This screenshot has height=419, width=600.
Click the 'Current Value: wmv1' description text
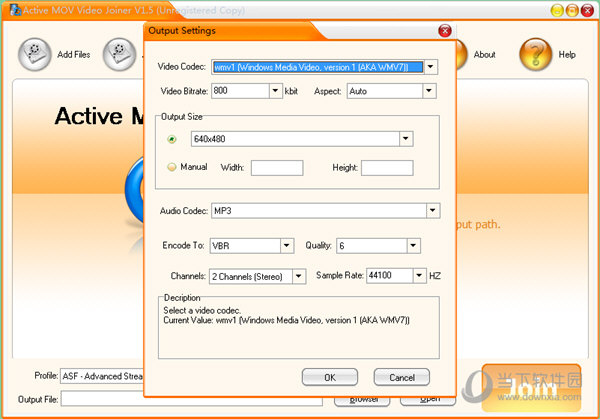pyautogui.click(x=286, y=320)
